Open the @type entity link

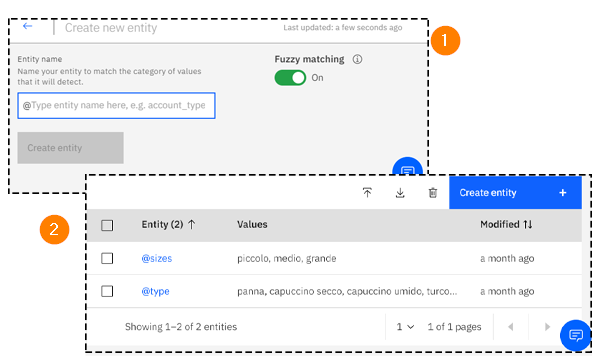tap(155, 292)
